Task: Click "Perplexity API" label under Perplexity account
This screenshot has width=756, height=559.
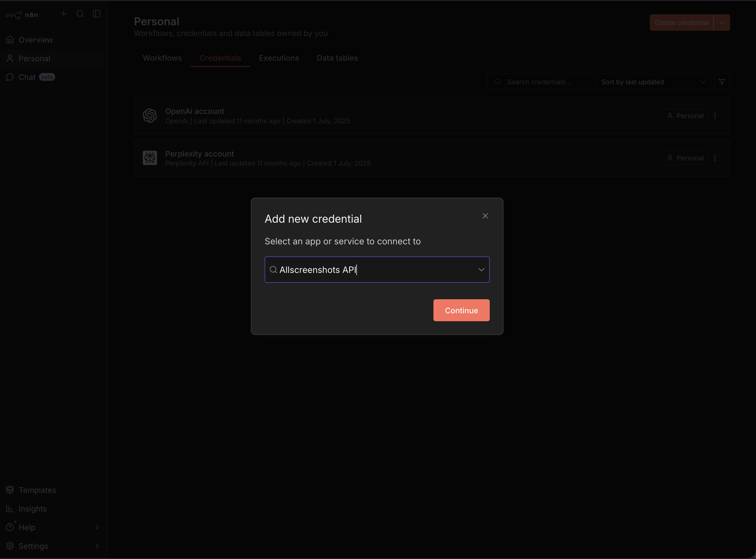Action: [x=187, y=163]
